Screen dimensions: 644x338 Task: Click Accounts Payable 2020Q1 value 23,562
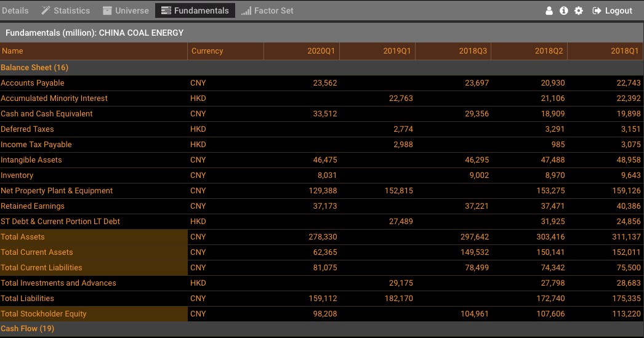(x=325, y=83)
